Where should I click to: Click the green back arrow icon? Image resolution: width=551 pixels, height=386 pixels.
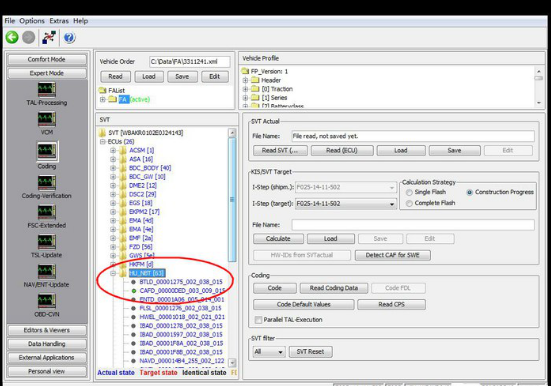pyautogui.click(x=12, y=37)
